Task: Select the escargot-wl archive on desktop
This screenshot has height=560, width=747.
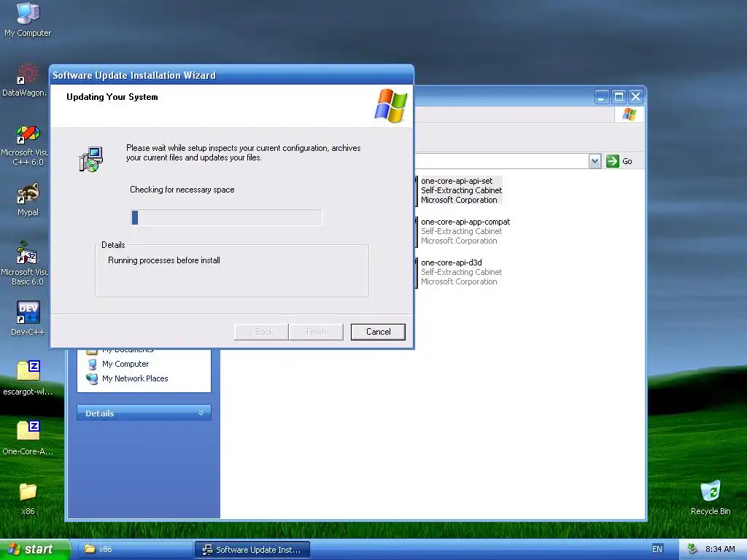Action: pos(28,378)
